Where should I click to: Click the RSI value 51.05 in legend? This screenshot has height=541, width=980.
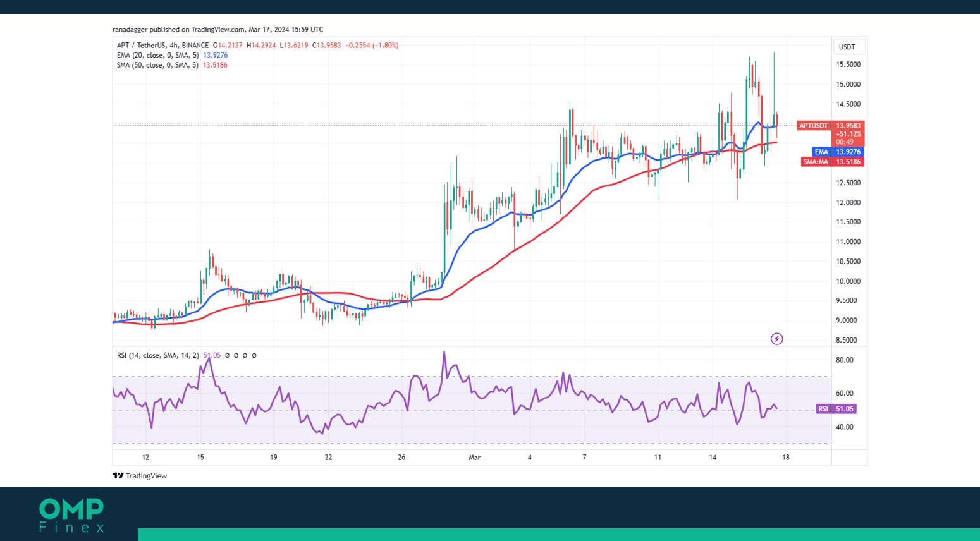click(x=212, y=355)
